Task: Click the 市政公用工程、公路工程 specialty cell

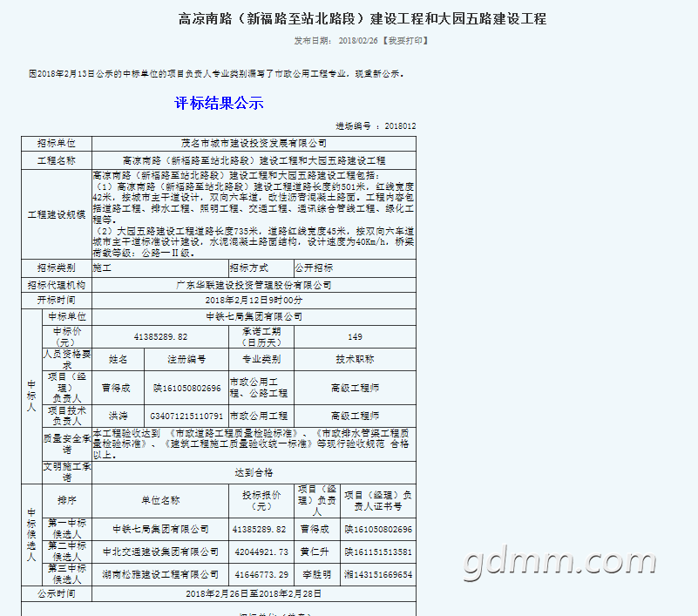Action: [x=261, y=388]
